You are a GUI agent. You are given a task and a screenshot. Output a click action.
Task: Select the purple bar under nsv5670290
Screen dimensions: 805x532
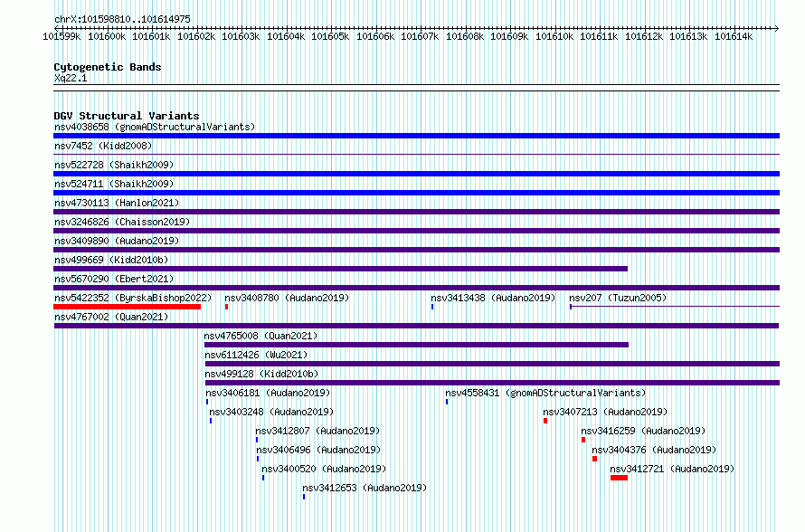[416, 288]
